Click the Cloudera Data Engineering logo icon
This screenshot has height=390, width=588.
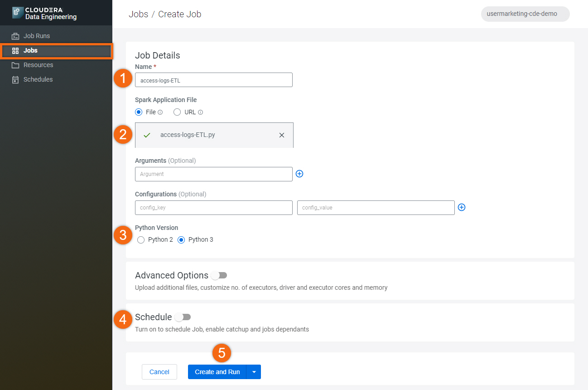point(18,13)
